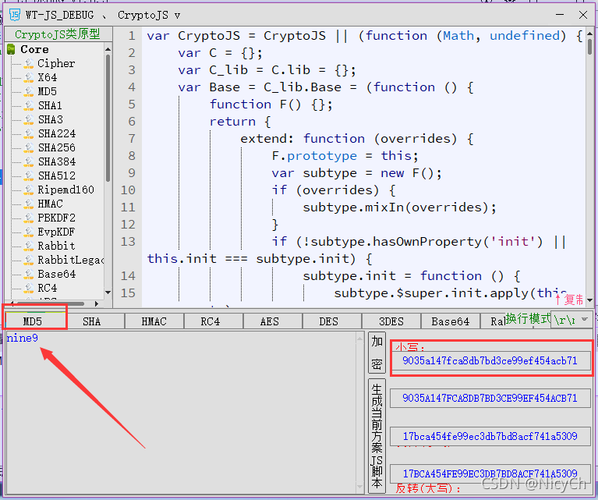Click the Core library root icon
This screenshot has width=598, height=500.
[x=11, y=49]
